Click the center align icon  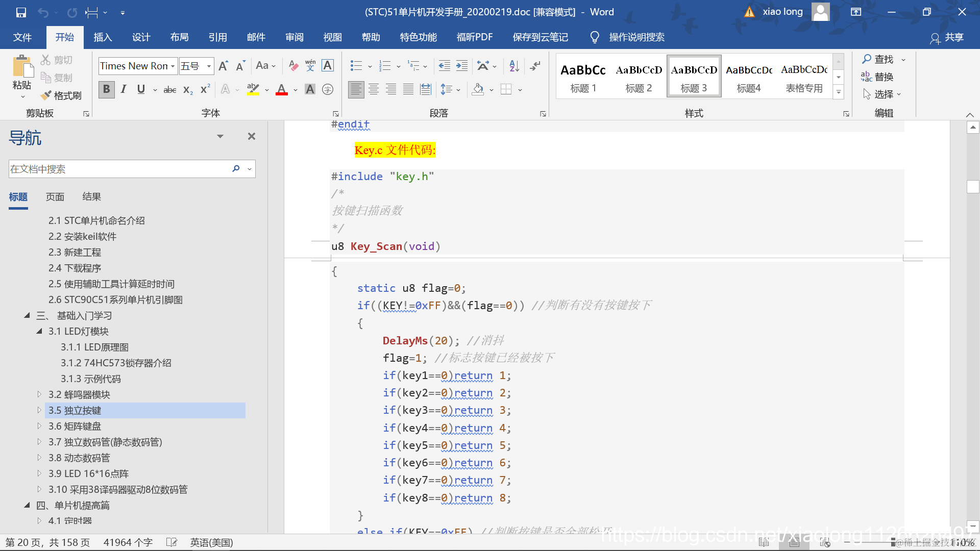pyautogui.click(x=374, y=90)
